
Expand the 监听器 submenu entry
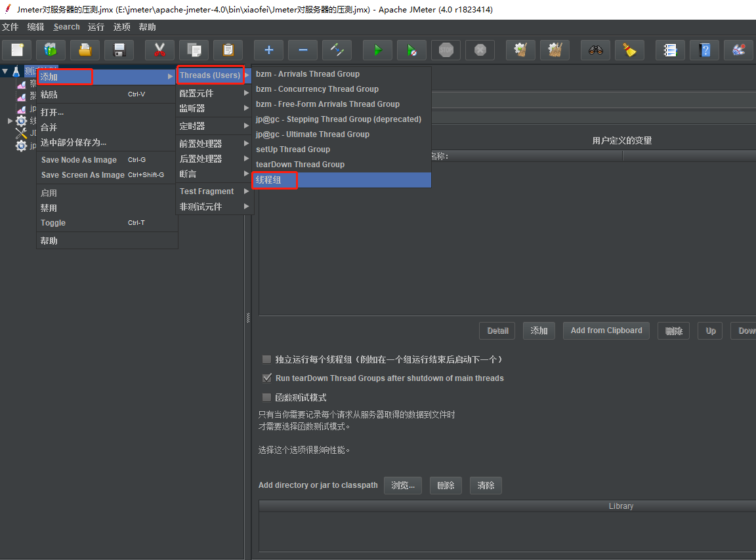tap(213, 108)
